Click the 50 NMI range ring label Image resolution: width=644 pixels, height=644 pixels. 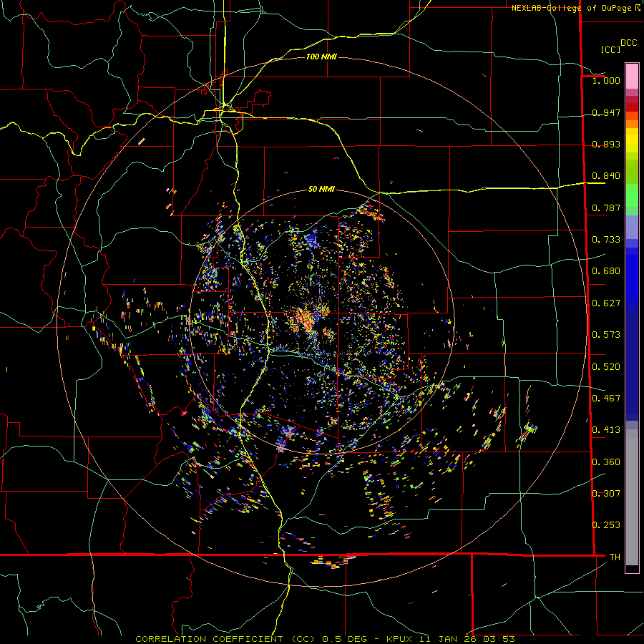pyautogui.click(x=321, y=189)
